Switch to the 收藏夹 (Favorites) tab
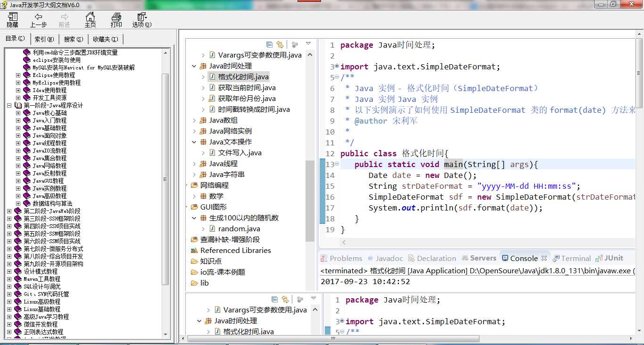Image resolution: width=644 pixels, height=345 pixels. 106,39
